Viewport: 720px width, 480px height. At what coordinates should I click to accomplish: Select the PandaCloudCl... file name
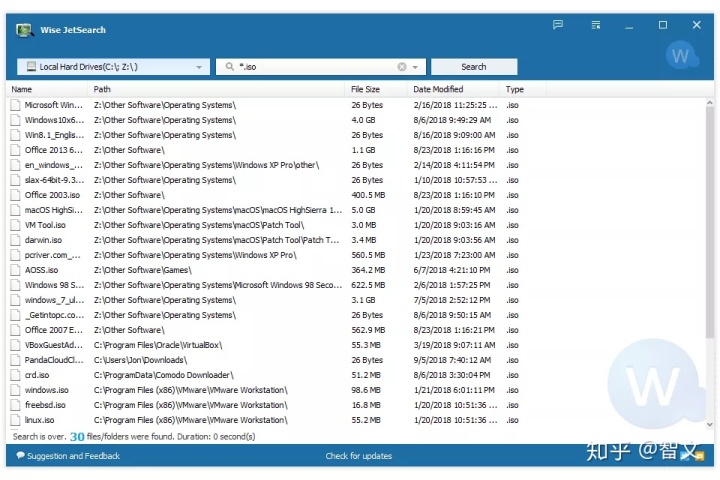click(x=54, y=360)
